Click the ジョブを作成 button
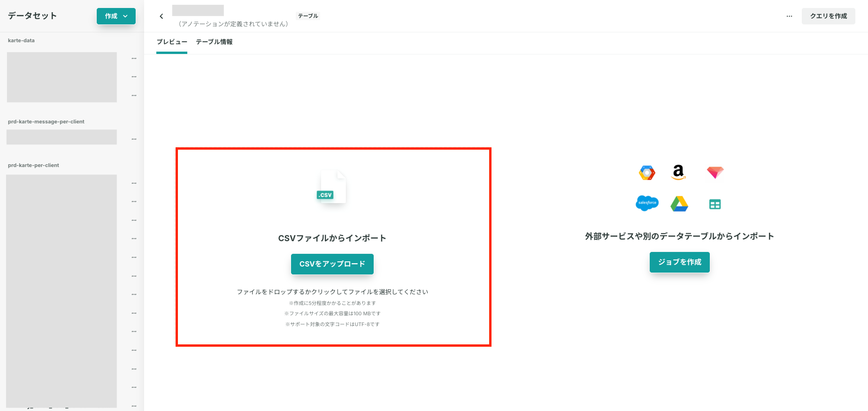868x411 pixels. (x=679, y=262)
